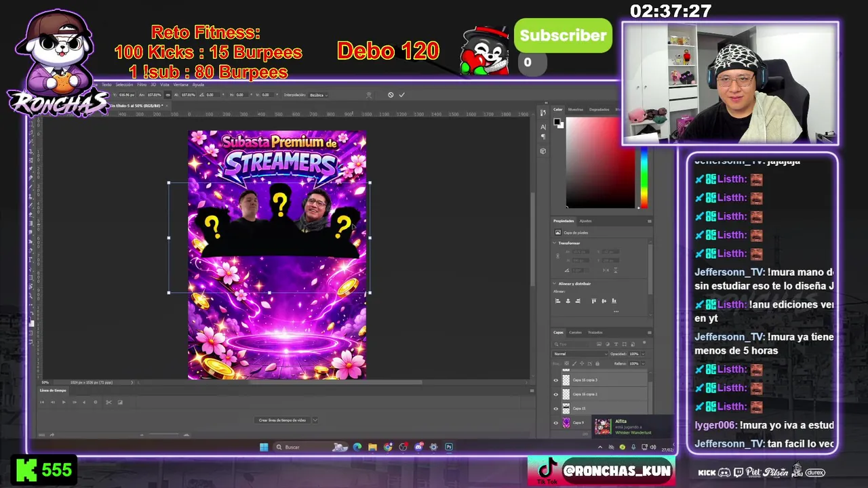Hide the Capa 16 copia 3 layer
This screenshot has width=868, height=488.
(x=556, y=380)
